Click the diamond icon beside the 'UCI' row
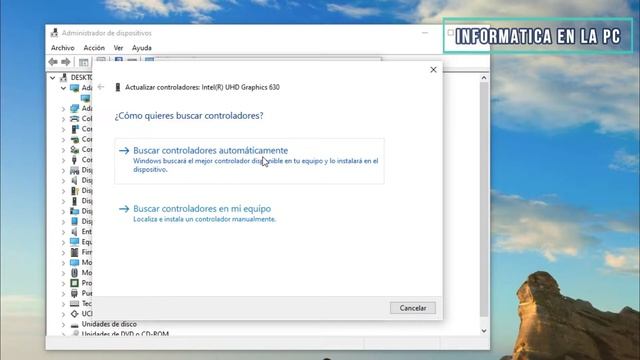Image resolution: width=640 pixels, height=360 pixels. (74, 314)
